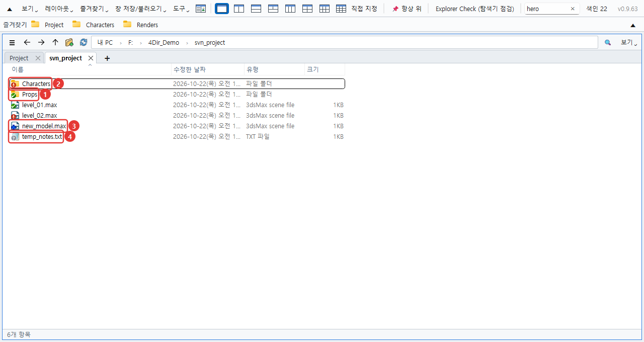Go up one folder level
Screen dimensions: 644x342
[55, 43]
